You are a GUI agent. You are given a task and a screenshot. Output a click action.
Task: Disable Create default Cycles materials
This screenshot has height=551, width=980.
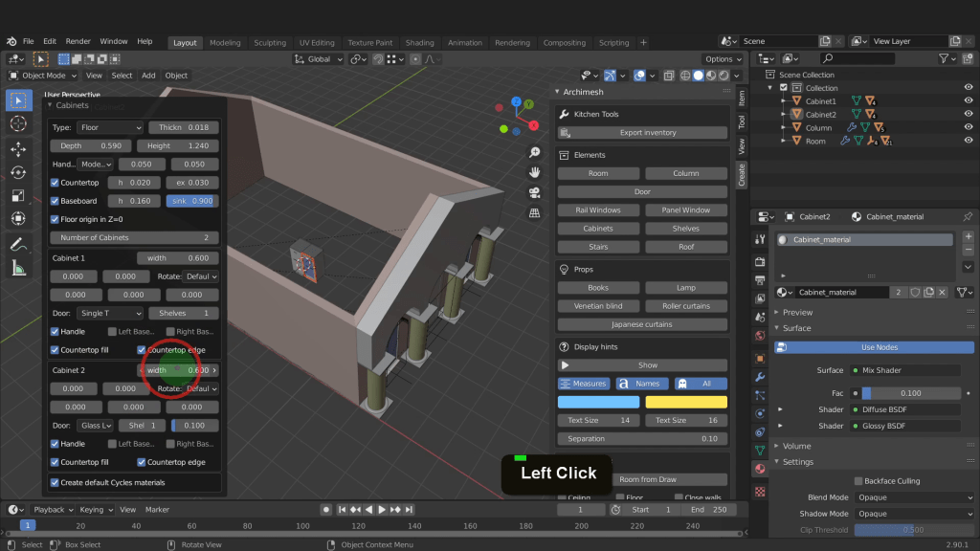point(56,483)
